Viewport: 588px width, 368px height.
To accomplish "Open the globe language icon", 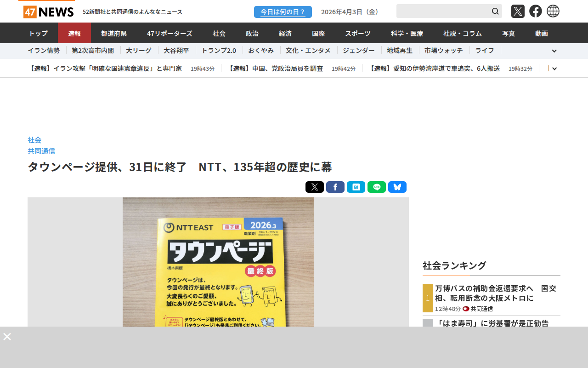I will pyautogui.click(x=553, y=11).
